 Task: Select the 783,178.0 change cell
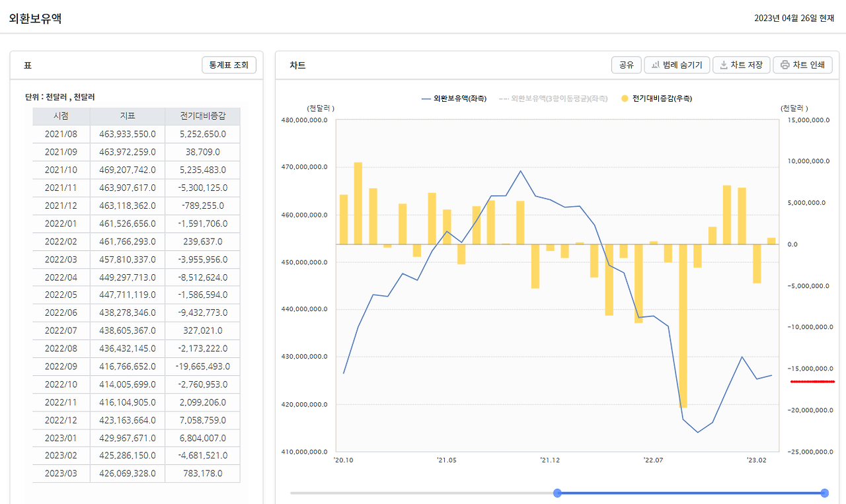[x=203, y=473]
